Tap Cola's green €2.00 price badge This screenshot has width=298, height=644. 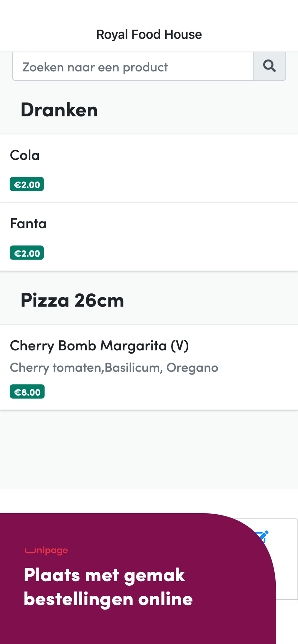click(x=27, y=185)
